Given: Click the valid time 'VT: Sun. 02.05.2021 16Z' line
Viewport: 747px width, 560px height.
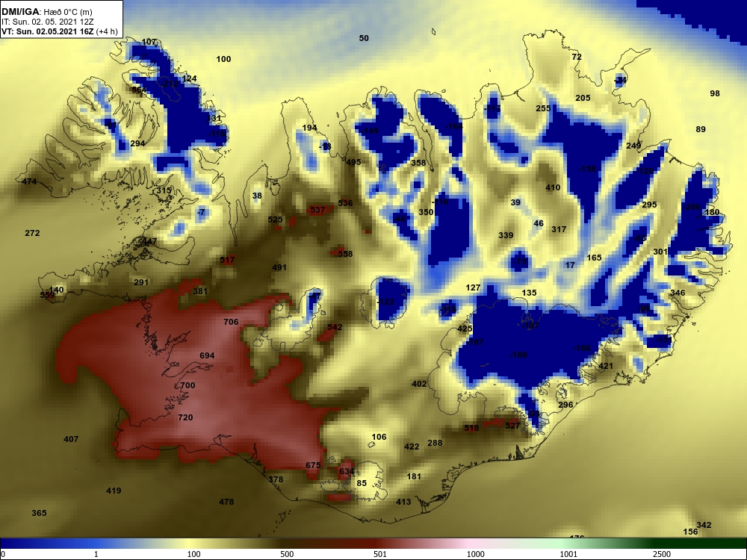Looking at the screenshot, I should [x=48, y=32].
